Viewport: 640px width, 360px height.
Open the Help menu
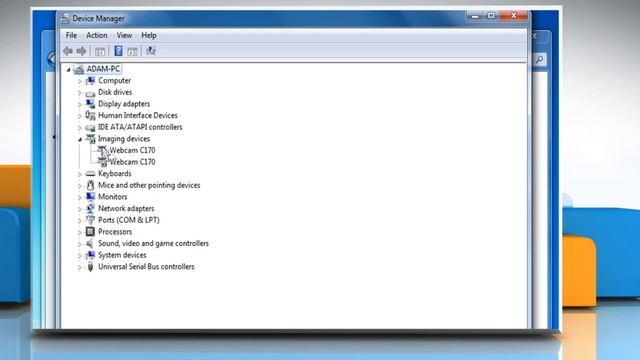pos(149,36)
